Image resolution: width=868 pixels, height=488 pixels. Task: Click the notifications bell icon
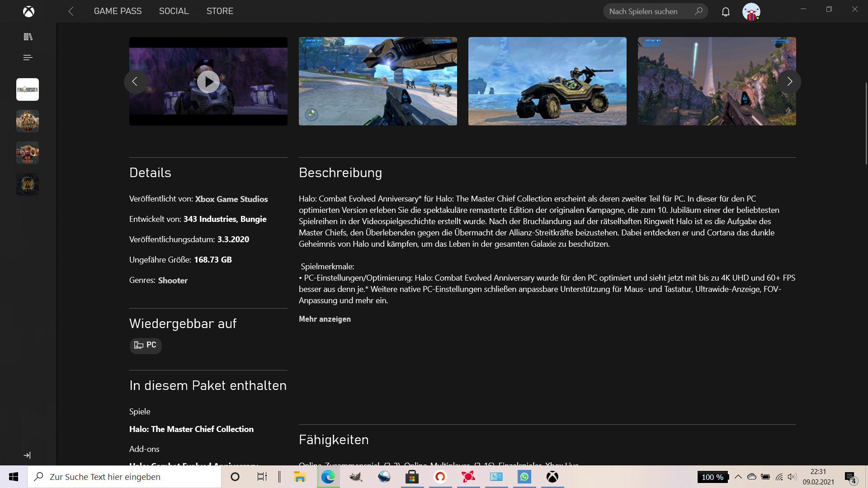pyautogui.click(x=726, y=12)
